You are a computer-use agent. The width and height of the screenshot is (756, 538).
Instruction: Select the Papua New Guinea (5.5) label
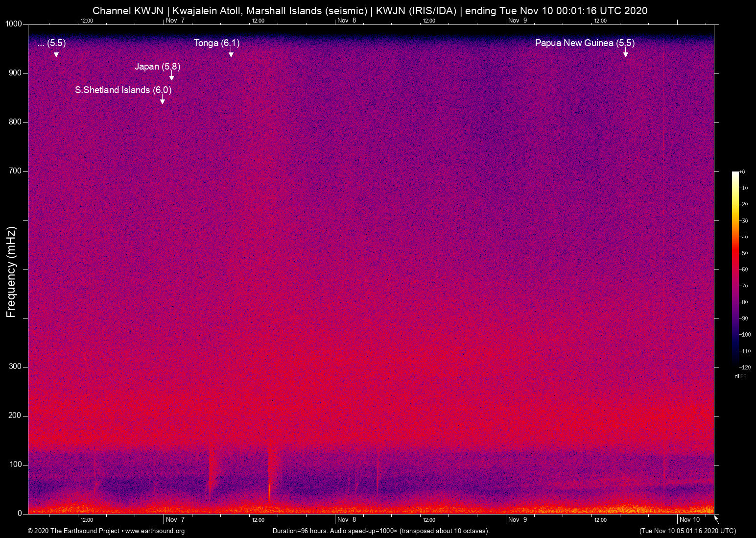click(x=584, y=43)
